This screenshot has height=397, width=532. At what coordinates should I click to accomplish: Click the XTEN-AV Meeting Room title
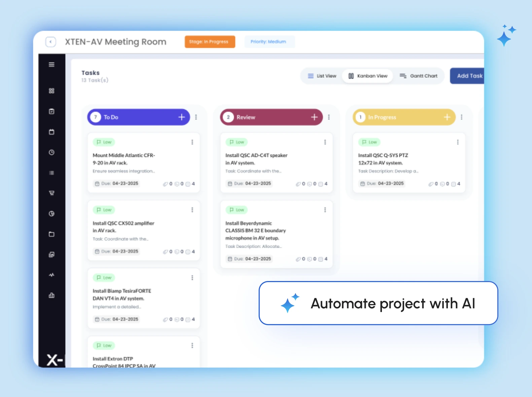click(x=115, y=42)
